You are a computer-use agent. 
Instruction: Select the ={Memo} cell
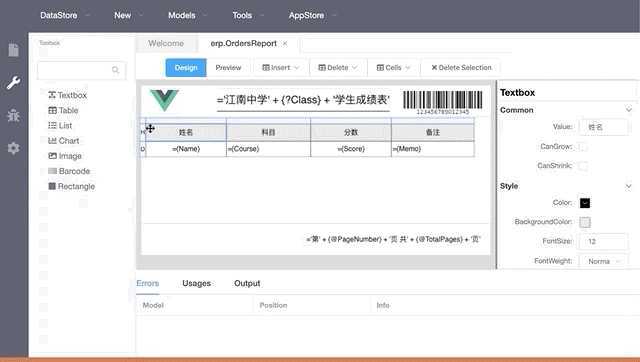tap(433, 149)
